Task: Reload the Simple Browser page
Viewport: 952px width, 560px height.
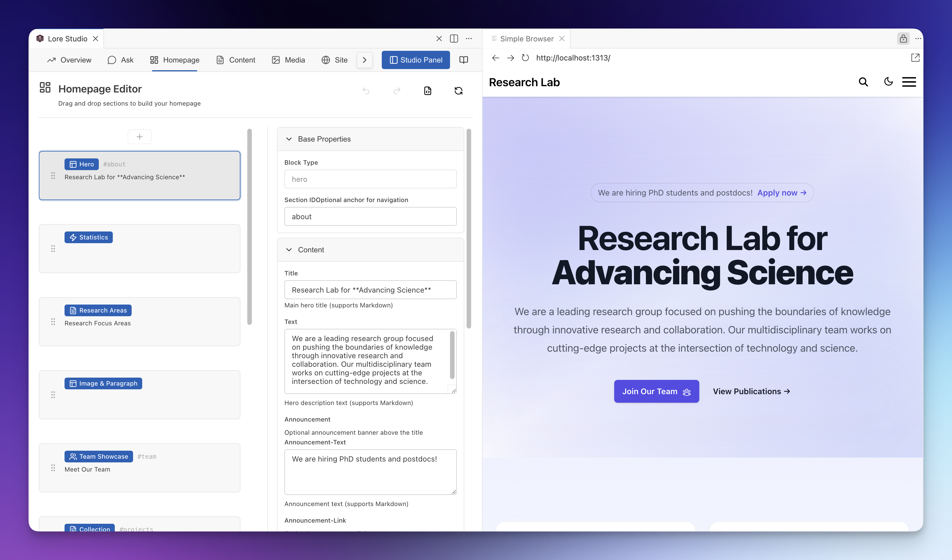Action: point(525,58)
